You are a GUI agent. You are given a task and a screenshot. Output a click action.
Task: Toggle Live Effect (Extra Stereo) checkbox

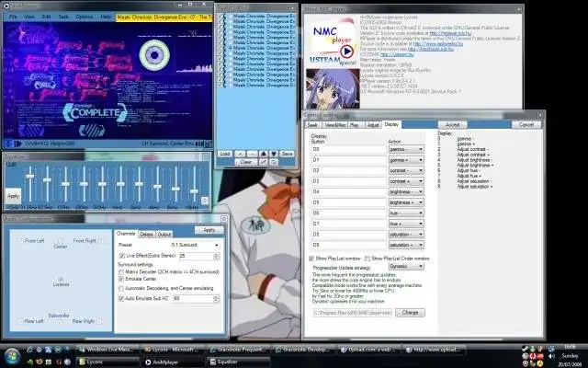(x=121, y=256)
